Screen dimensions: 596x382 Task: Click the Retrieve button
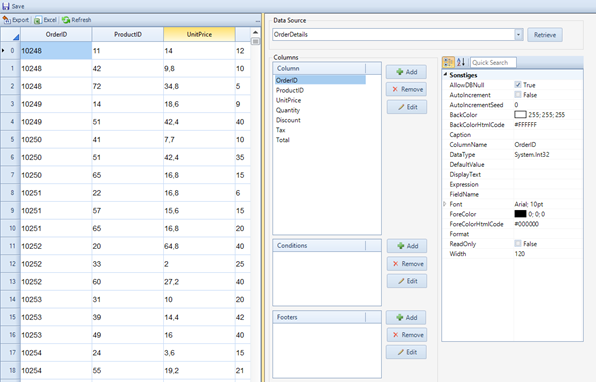click(x=545, y=35)
